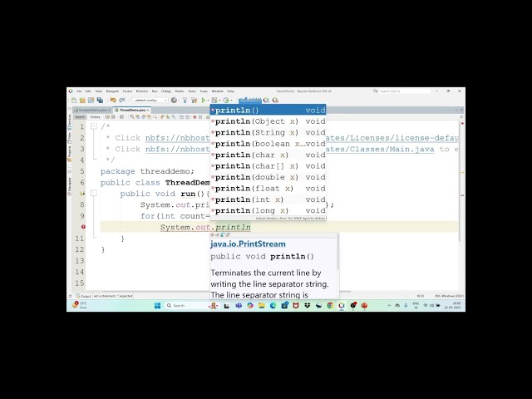Open the default config dropdown
The image size is (532, 399).
coord(150,101)
